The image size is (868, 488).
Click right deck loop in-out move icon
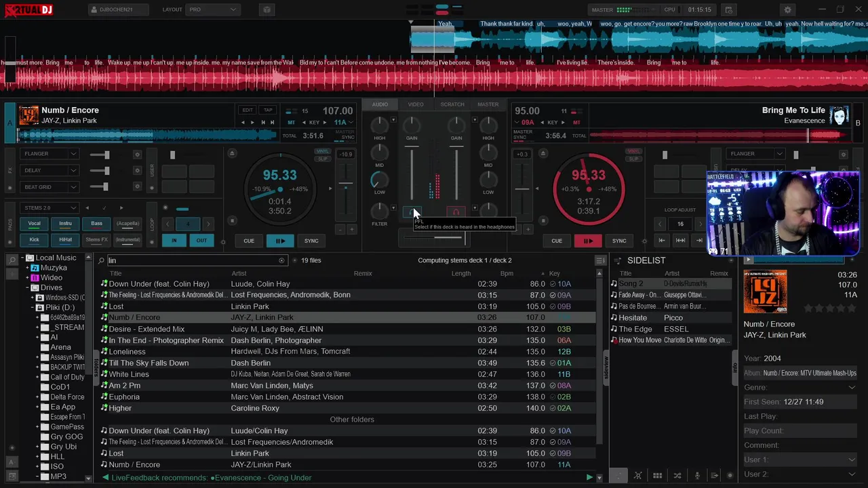point(680,241)
